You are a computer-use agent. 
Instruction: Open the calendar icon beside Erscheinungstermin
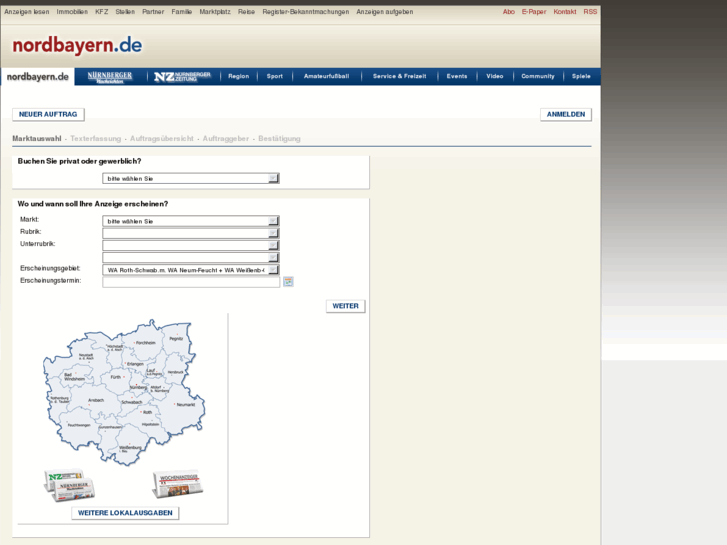point(288,282)
